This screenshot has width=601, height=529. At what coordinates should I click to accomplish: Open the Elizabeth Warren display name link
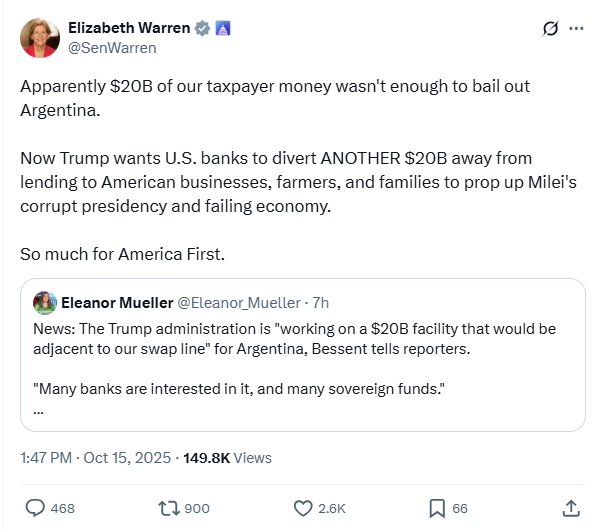click(129, 28)
